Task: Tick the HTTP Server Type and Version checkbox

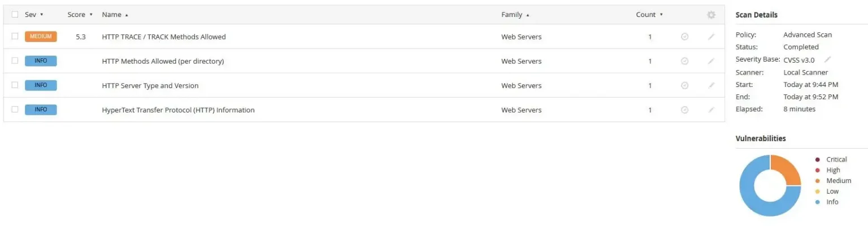Action: coord(15,85)
